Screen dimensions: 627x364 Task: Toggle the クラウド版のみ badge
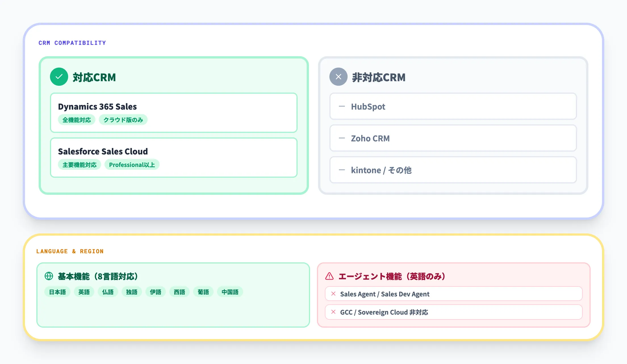[123, 120]
